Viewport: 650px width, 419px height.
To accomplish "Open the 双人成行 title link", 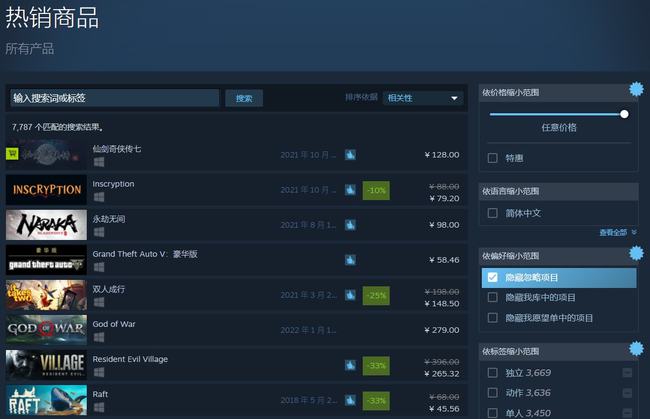I will (109, 289).
